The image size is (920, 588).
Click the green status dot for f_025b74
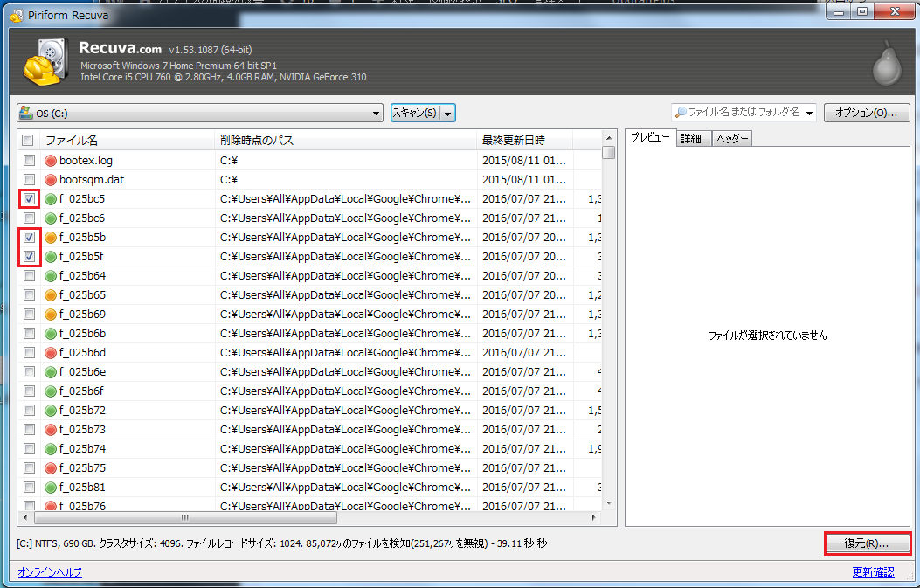tap(51, 449)
